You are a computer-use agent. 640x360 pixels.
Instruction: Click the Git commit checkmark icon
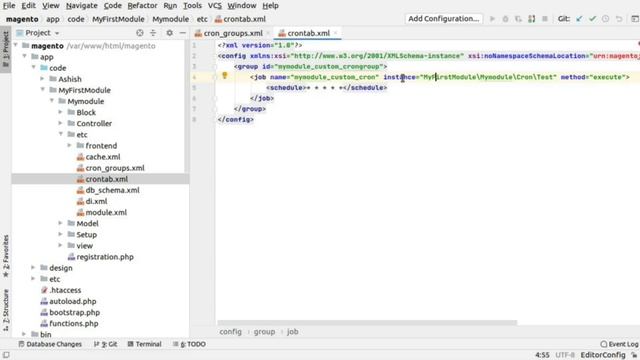593,19
